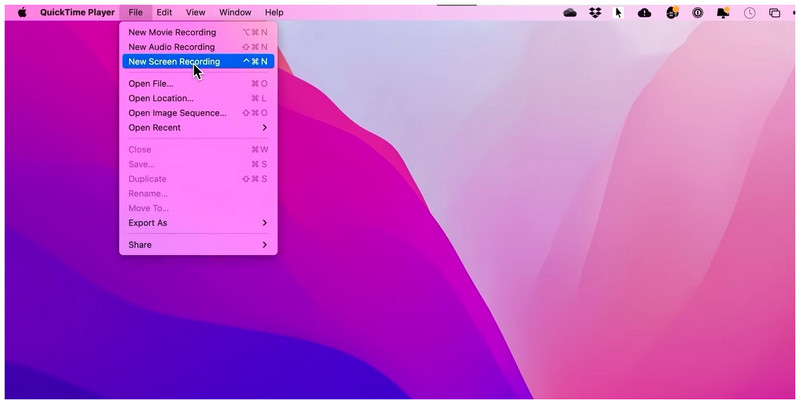Open the Dropbox menu bar icon
The height and width of the screenshot is (404, 800).
click(x=595, y=13)
